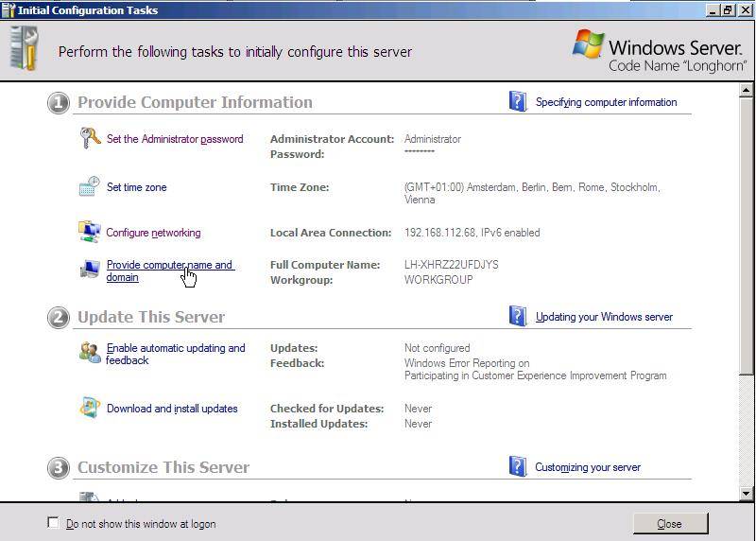Screen dimensions: 756x541
Task: Check Do not show this window at logon
Action: 53,523
